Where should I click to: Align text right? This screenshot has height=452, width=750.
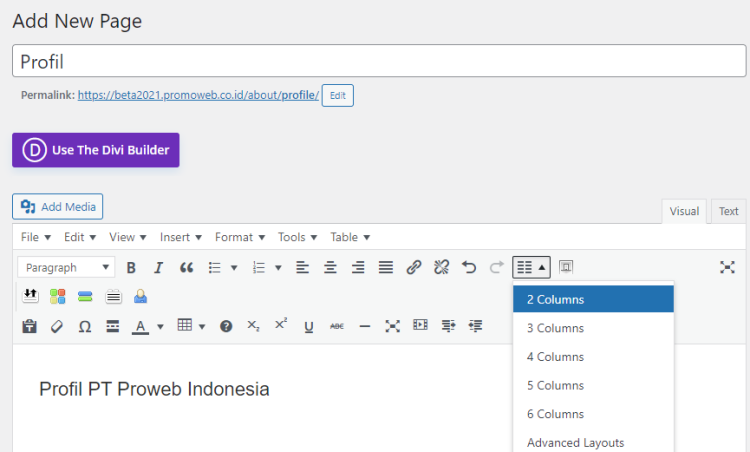[358, 267]
